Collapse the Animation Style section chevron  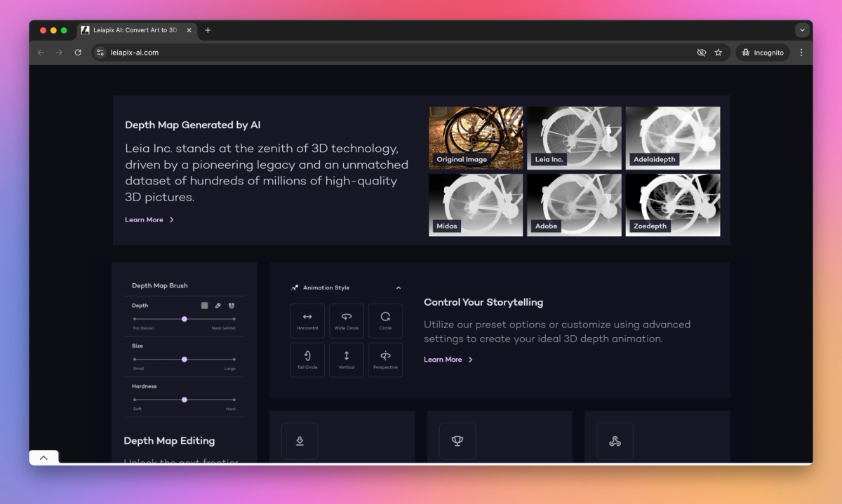coord(399,288)
